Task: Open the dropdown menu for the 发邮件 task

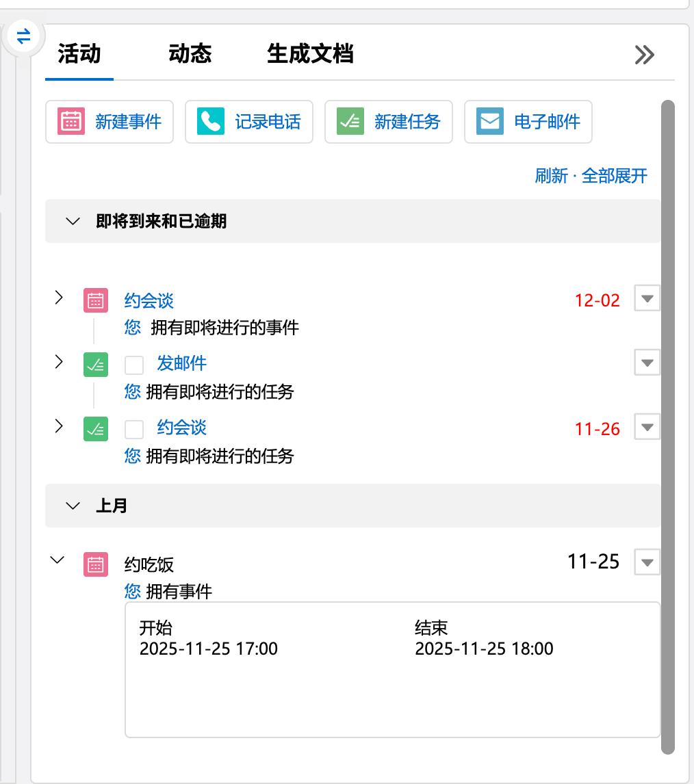Action: [x=647, y=363]
